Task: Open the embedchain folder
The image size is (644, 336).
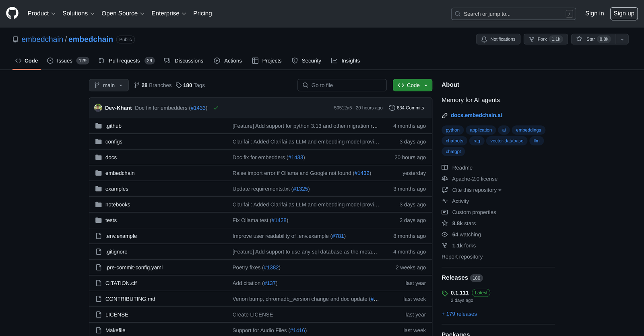Action: click(120, 173)
